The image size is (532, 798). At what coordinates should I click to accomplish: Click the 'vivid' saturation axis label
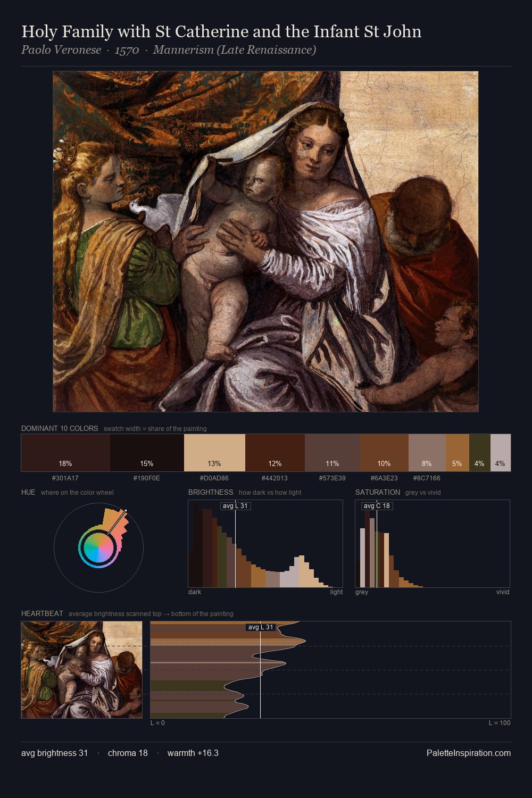503,592
